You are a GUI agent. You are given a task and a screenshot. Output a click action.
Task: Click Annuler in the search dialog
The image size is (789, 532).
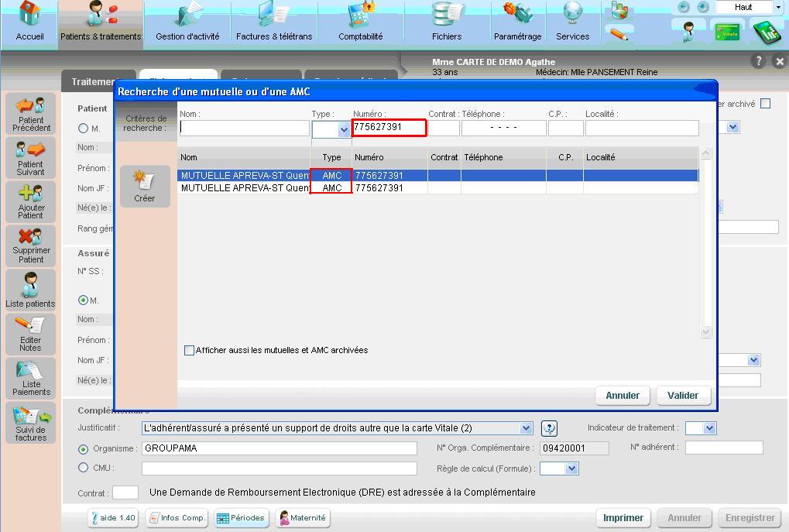(623, 396)
